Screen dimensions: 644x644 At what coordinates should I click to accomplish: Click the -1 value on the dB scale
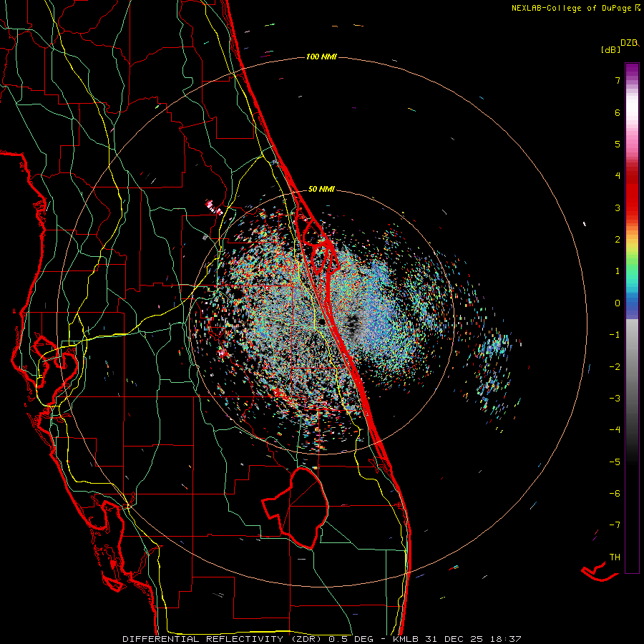[x=615, y=335]
